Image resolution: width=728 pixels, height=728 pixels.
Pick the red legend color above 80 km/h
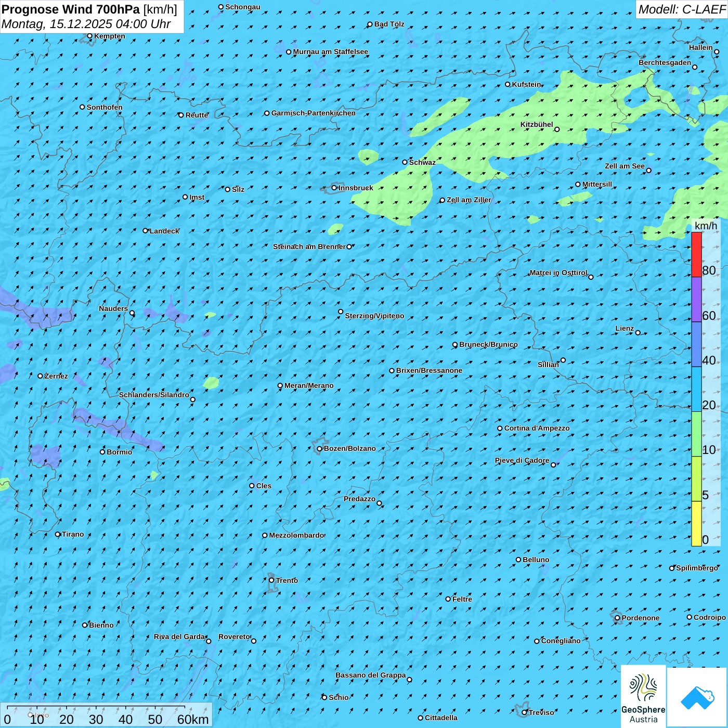tap(696, 254)
